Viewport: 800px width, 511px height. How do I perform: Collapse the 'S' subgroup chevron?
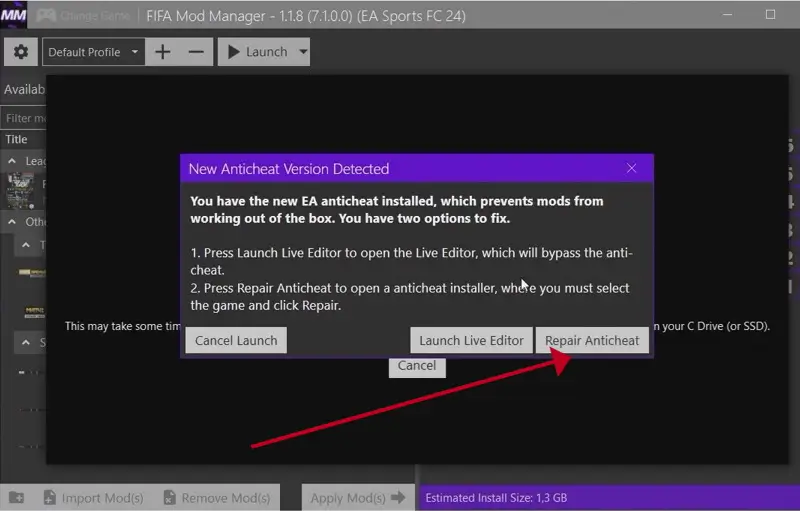coord(26,342)
